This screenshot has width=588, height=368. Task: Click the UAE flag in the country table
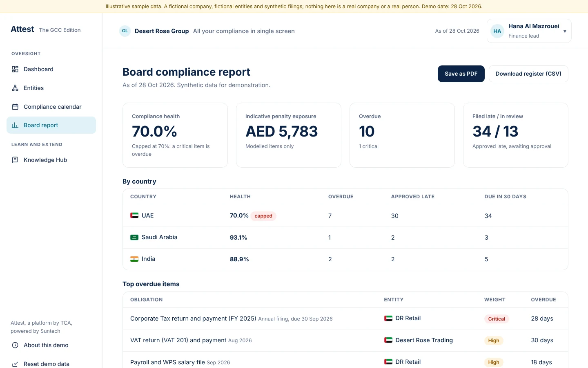[x=134, y=215]
